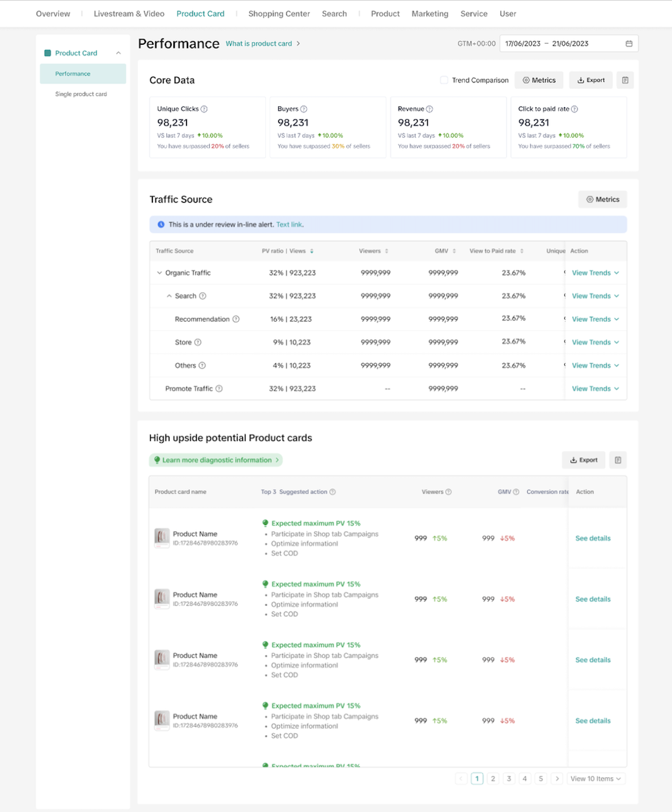Expand View Trends for Store row

(x=595, y=343)
